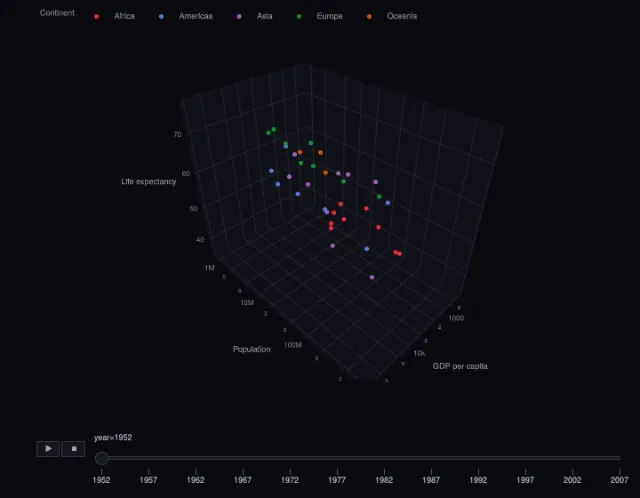640x498 pixels.
Task: Stop the animation with the stop button
Action: 73,449
